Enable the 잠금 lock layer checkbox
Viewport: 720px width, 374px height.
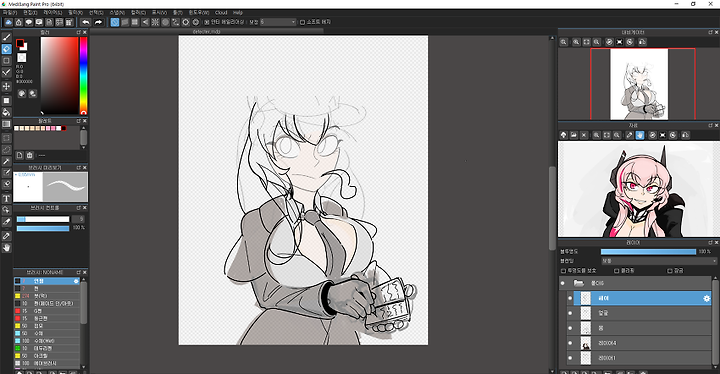coord(670,271)
